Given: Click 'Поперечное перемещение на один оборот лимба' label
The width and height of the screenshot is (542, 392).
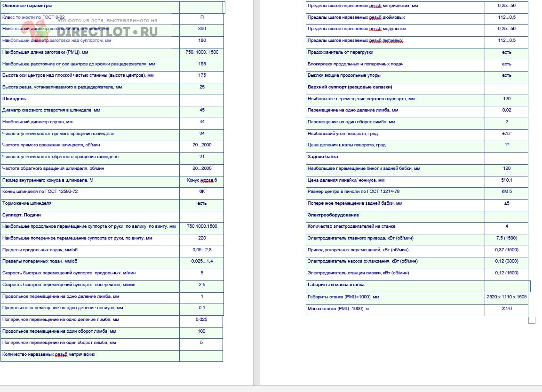Looking at the screenshot, I should 59,343.
